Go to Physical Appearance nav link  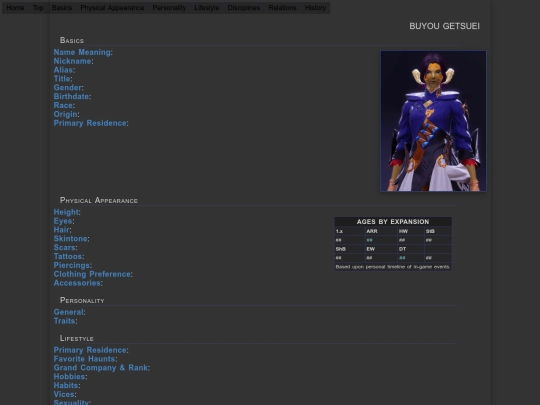[x=112, y=8]
